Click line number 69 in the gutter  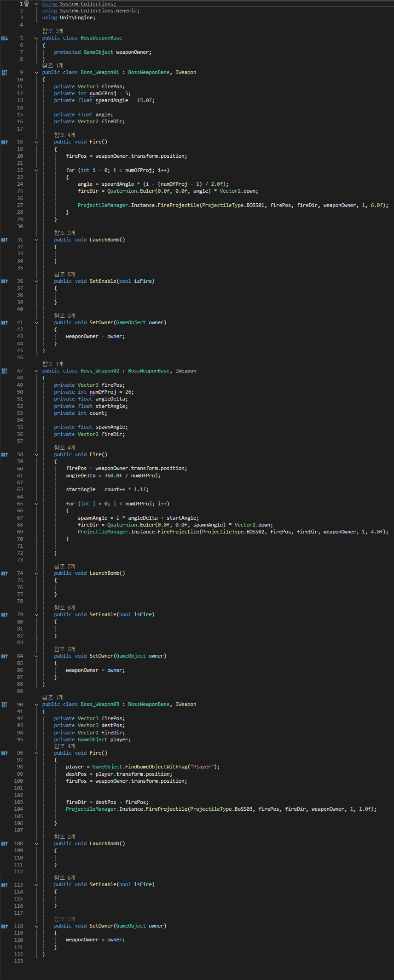point(20,532)
